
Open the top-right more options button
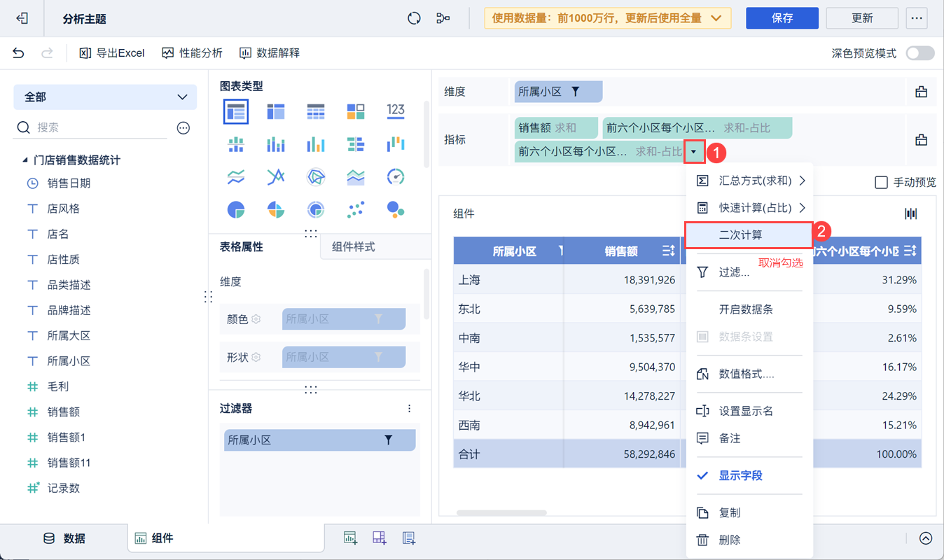916,18
